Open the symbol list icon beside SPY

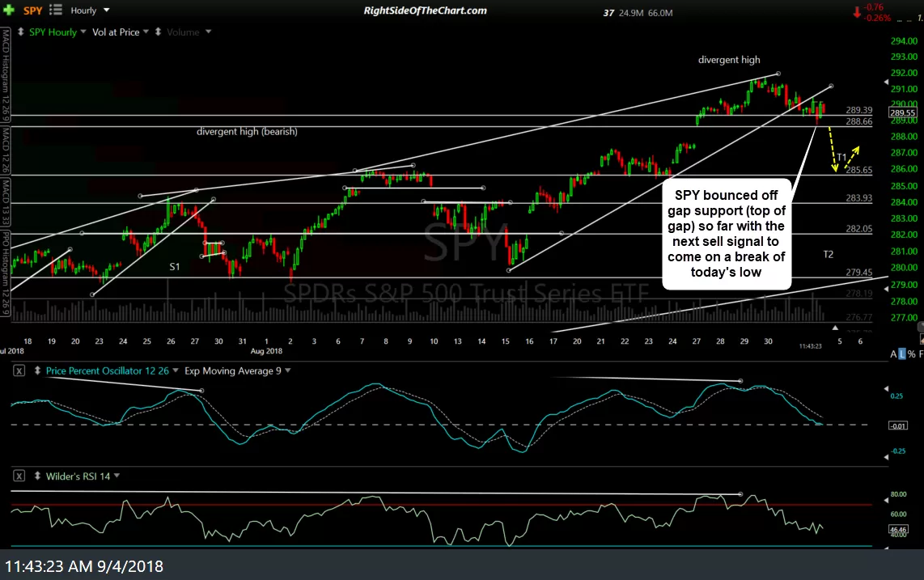pyautogui.click(x=55, y=10)
